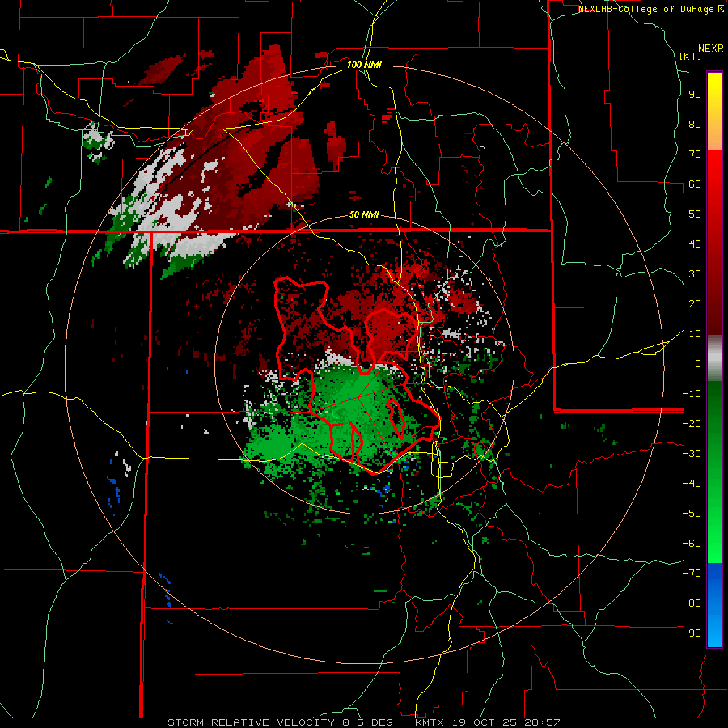Viewport: 728px width, 728px height.
Task: Click the 40 value on the velocity scale
Action: tap(695, 244)
